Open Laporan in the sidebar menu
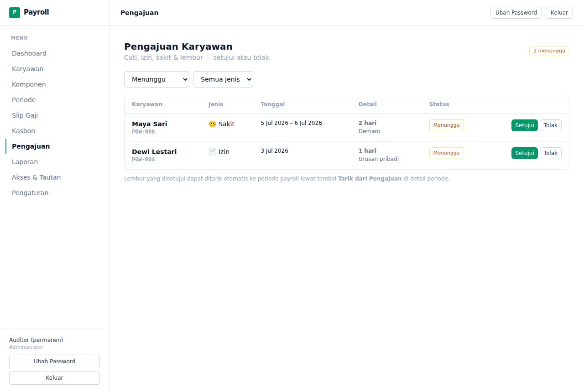Viewport: 584px width, 392px height. (25, 162)
